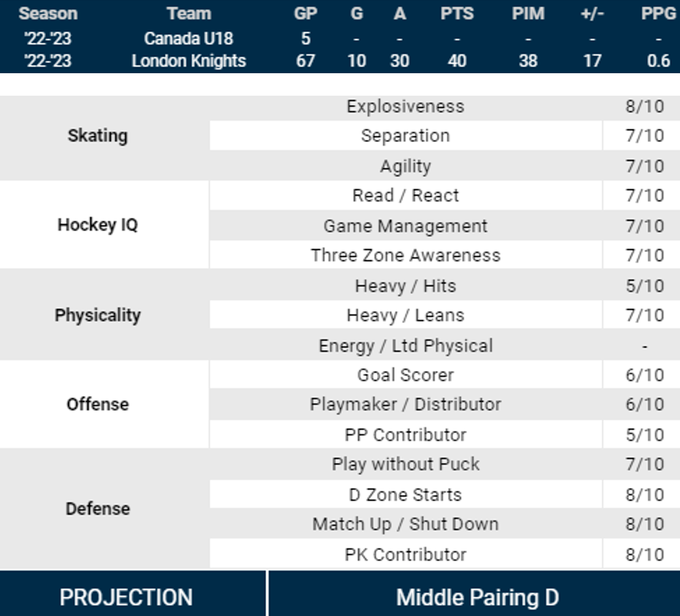680x616 pixels.
Task: Click the Offense category label
Action: [98, 404]
